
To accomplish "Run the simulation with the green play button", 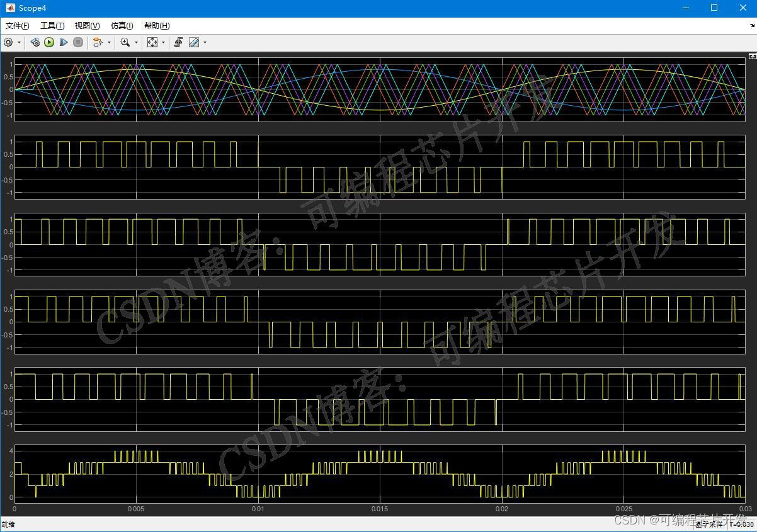I will point(49,42).
